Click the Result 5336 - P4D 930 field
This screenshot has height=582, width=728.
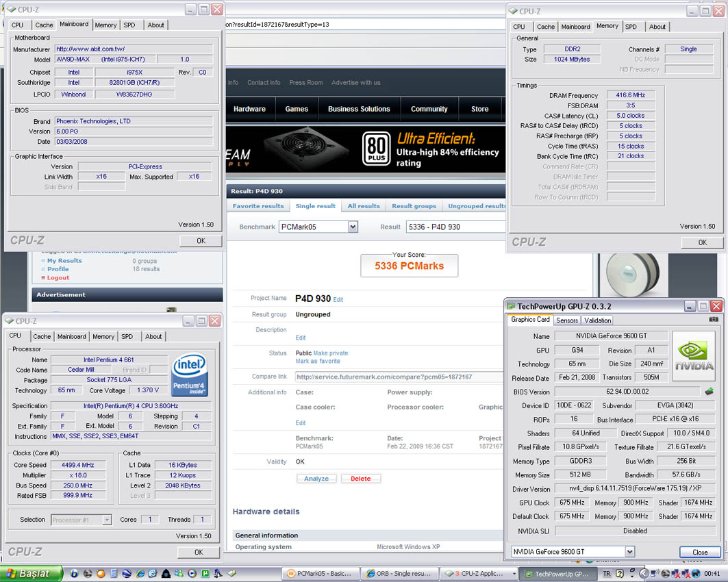point(456,227)
